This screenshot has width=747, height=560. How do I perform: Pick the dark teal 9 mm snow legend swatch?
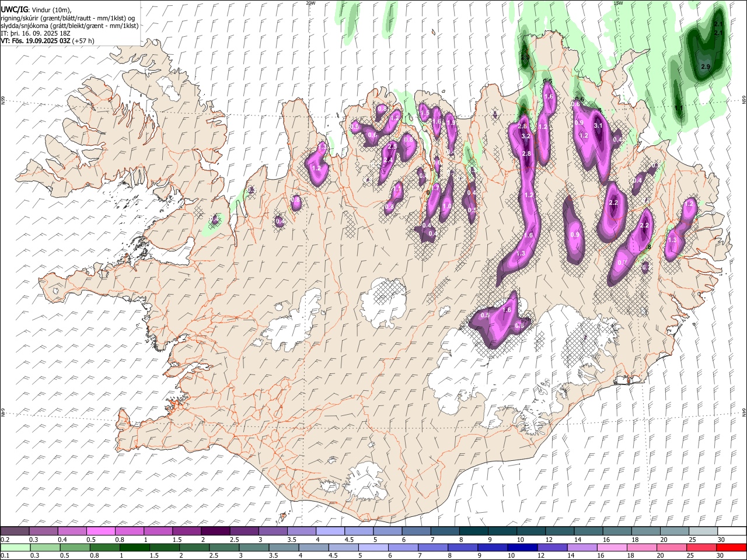click(x=502, y=531)
